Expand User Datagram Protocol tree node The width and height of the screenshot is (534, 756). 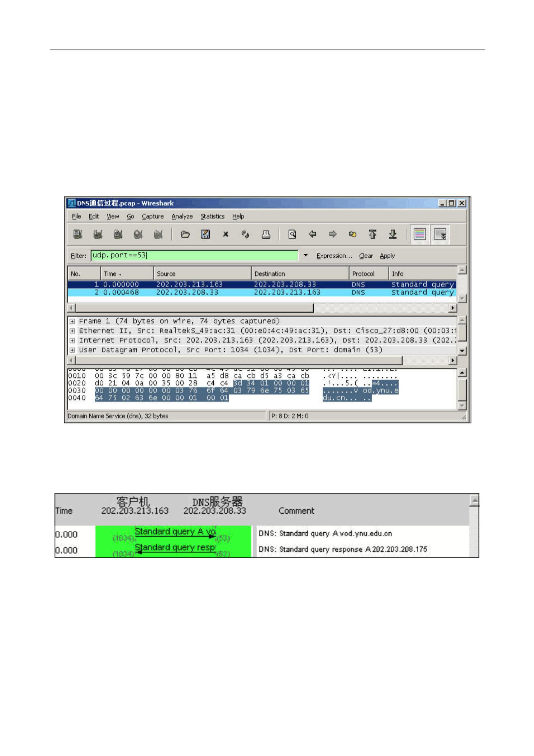click(x=72, y=350)
